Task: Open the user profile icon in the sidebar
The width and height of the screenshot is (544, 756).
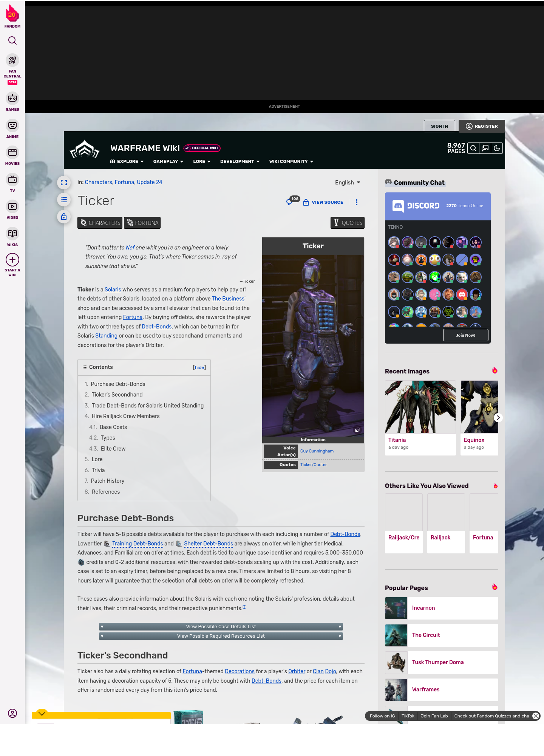Action: pyautogui.click(x=12, y=713)
